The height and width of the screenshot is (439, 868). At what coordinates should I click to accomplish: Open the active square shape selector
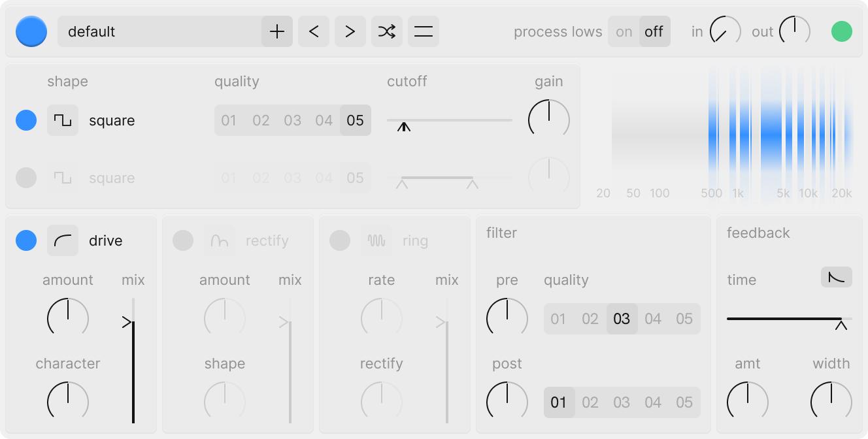coord(63,120)
